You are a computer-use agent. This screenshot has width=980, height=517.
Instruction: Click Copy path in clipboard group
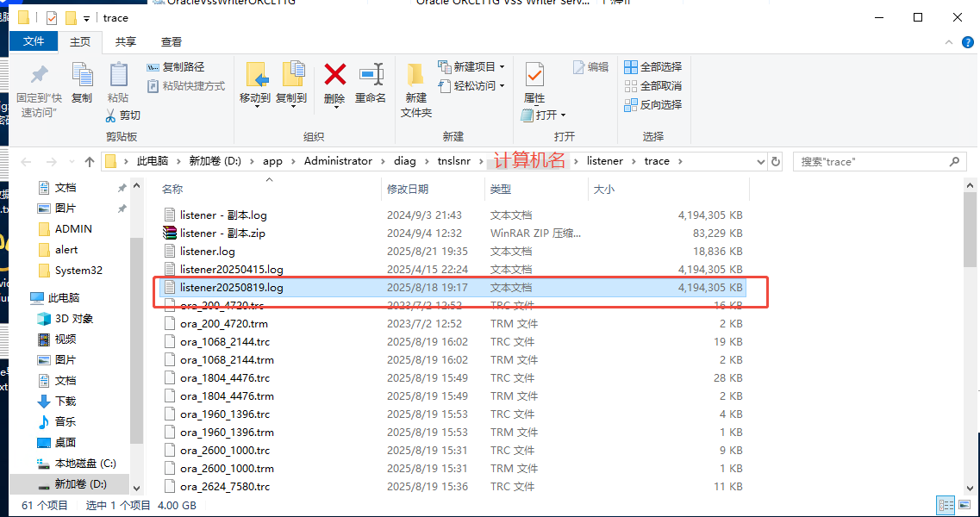[176, 67]
